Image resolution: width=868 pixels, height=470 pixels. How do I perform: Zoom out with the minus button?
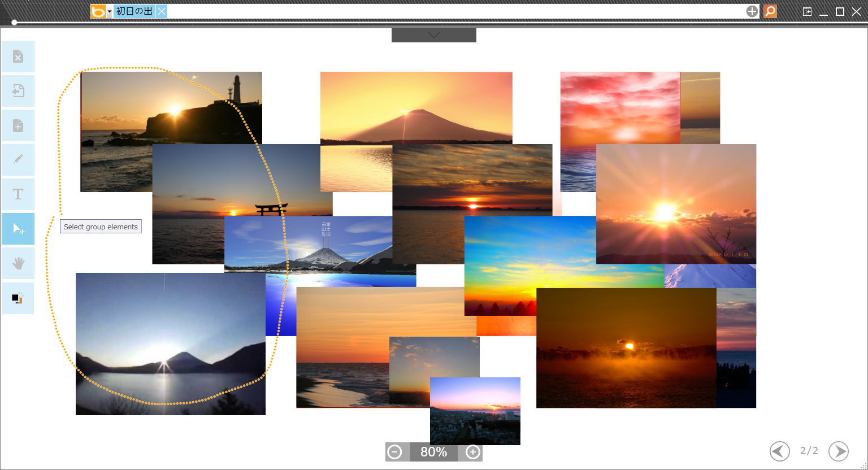[395, 452]
